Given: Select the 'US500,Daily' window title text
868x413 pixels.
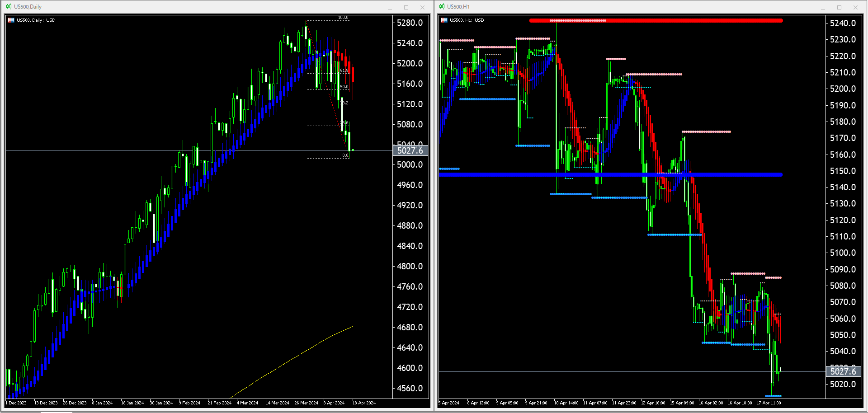Looking at the screenshot, I should pyautogui.click(x=28, y=7).
